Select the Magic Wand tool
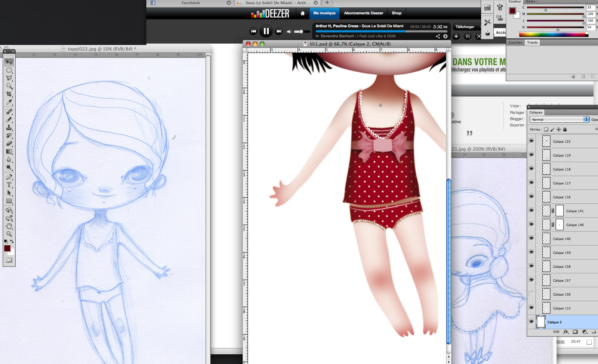The image size is (598, 364). 9,86
